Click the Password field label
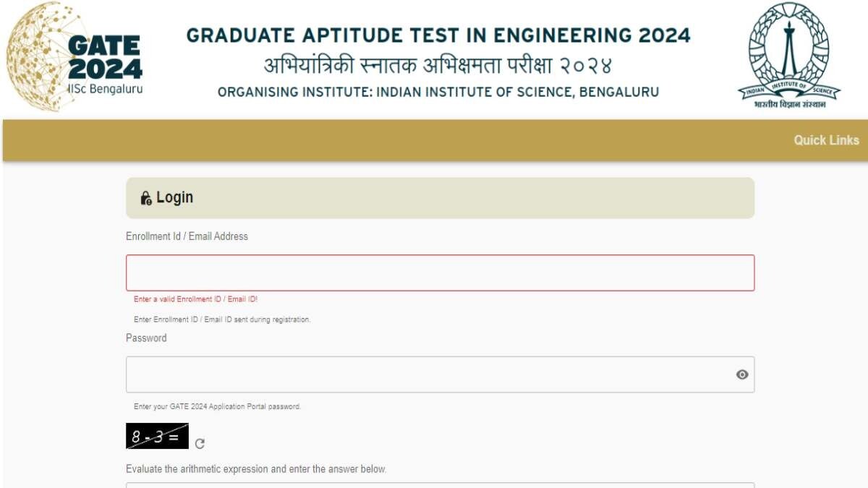This screenshot has height=488, width=868. click(x=146, y=338)
